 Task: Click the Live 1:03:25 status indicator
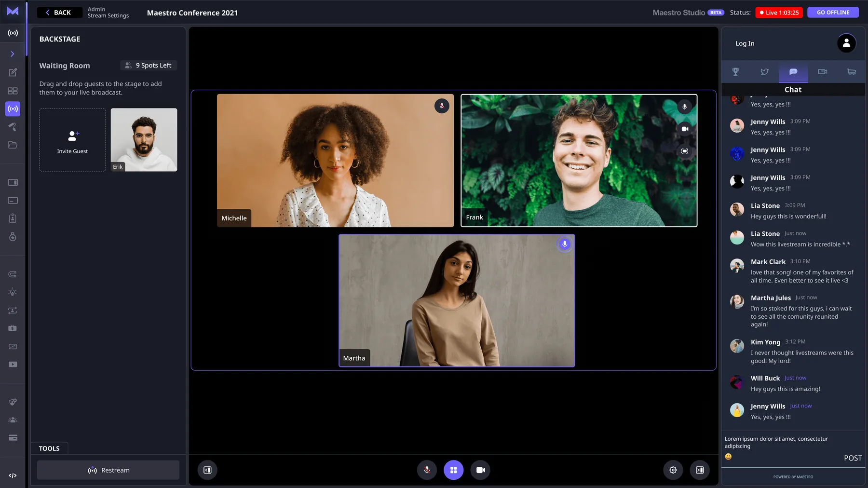pos(779,13)
